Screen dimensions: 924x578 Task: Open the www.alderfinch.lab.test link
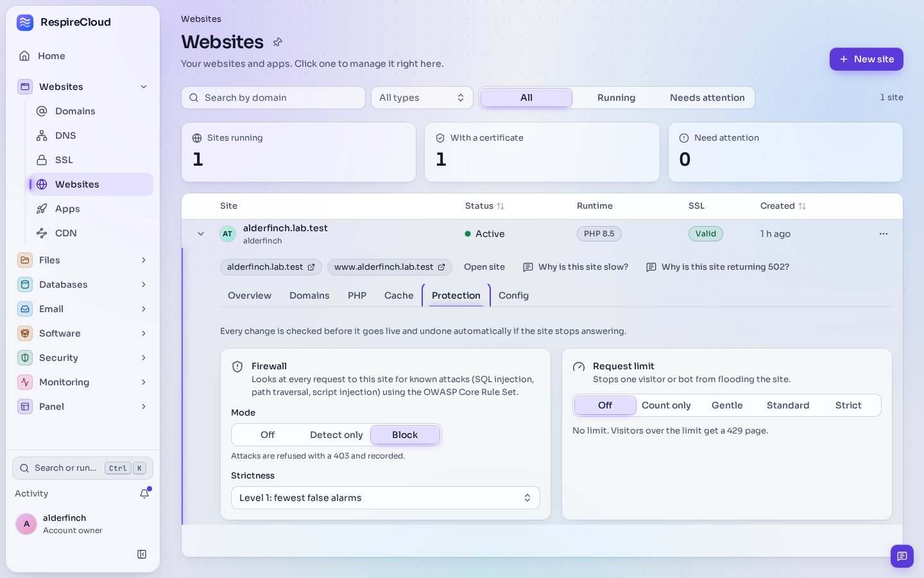point(389,267)
